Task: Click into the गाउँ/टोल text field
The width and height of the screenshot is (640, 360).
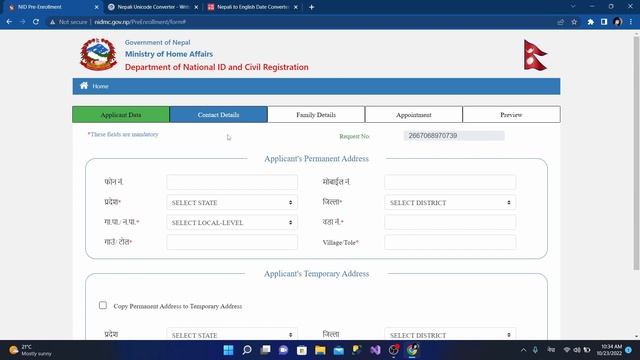Action: (x=232, y=242)
